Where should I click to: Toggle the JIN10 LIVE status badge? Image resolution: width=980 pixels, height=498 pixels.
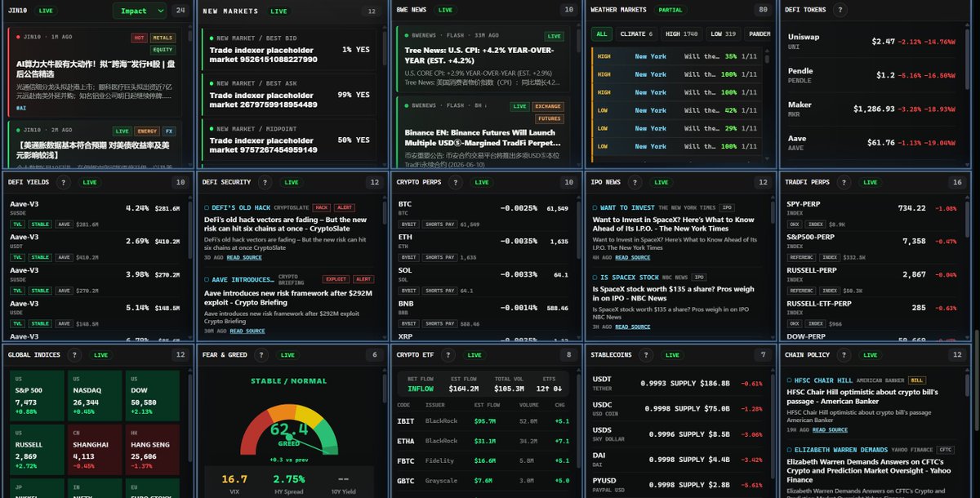coord(46,11)
